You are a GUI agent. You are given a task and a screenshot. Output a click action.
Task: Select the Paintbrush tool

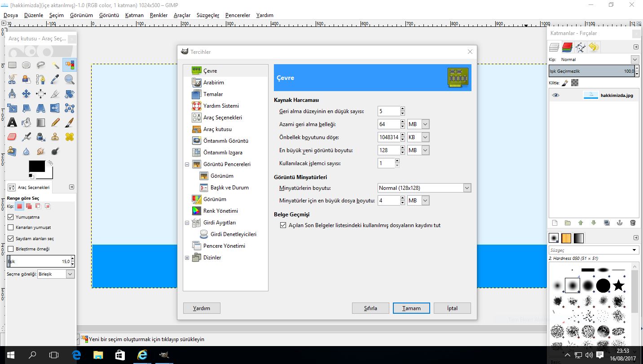(x=70, y=123)
